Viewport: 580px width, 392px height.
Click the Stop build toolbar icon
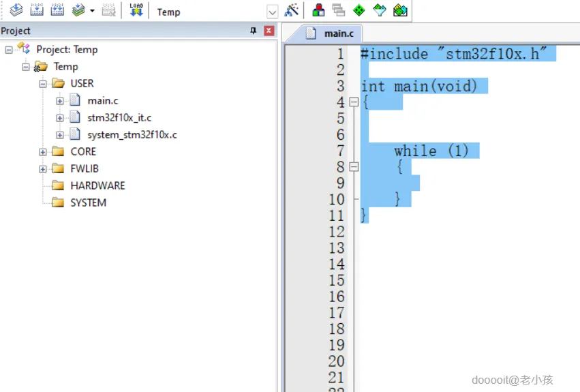108,10
